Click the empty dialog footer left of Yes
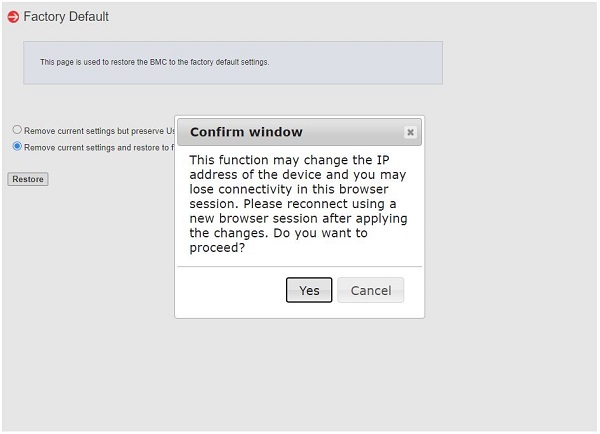 click(x=230, y=290)
